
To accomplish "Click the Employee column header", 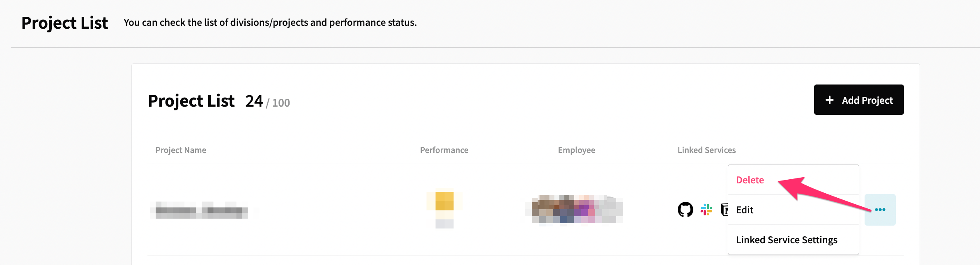I will (x=576, y=150).
